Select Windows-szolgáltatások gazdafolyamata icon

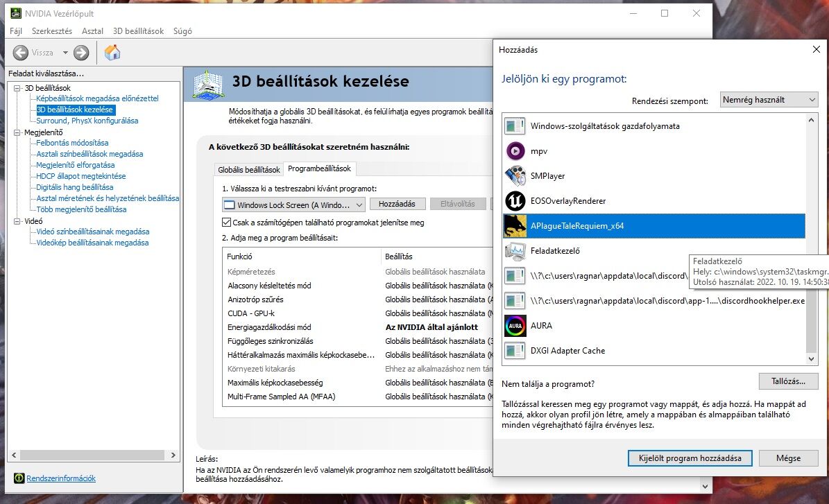(515, 126)
